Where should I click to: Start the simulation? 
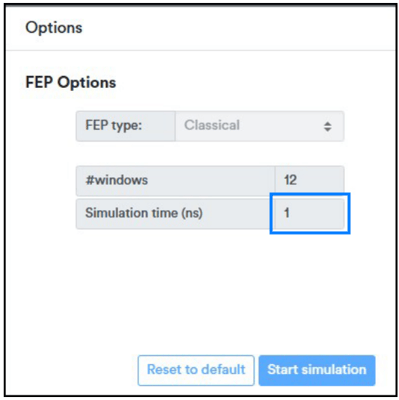317,370
